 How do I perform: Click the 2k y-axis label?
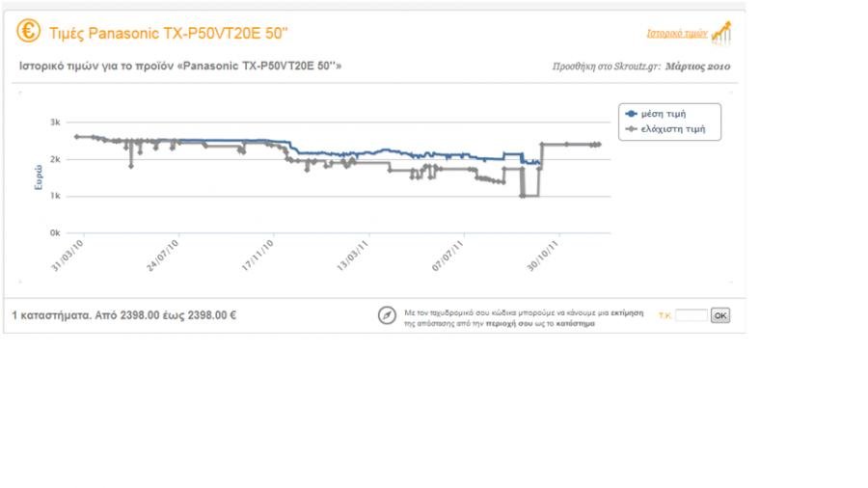[x=55, y=159]
